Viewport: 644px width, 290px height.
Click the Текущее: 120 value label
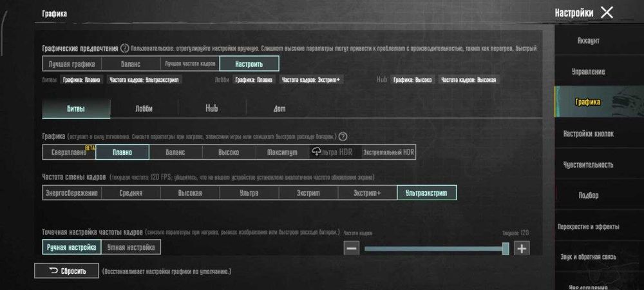pos(515,233)
